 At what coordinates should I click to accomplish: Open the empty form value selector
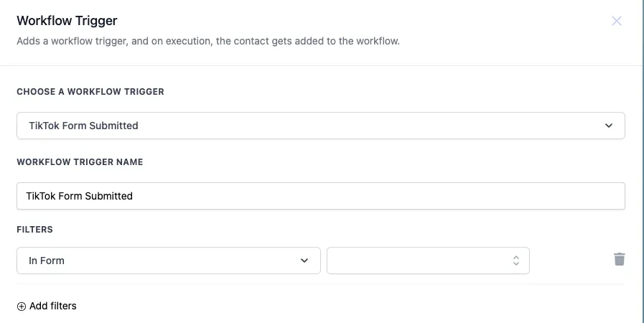(x=428, y=261)
